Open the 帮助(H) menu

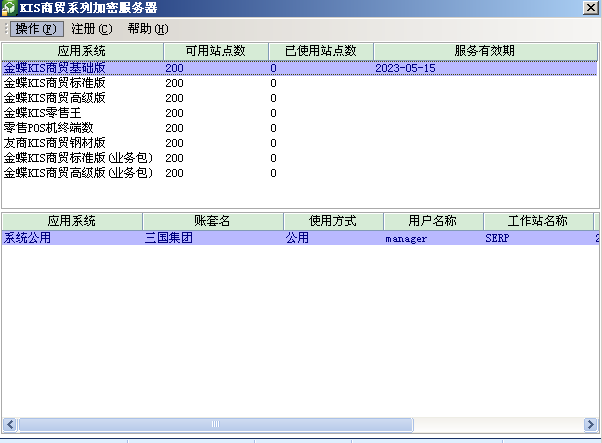pyautogui.click(x=148, y=29)
